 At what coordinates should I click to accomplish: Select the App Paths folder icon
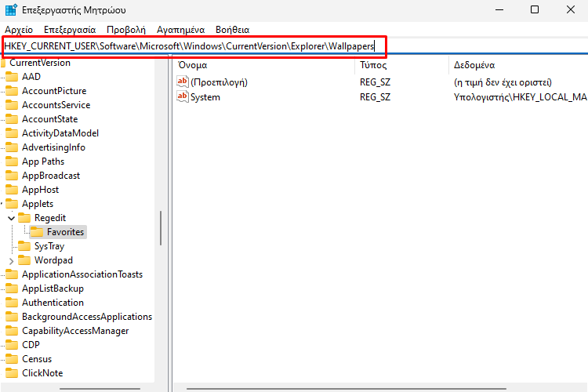(12, 162)
